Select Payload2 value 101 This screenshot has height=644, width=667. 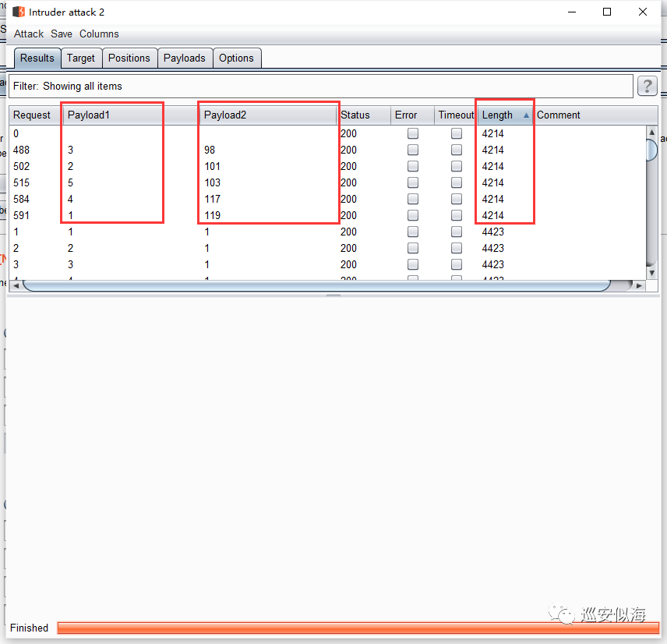coord(212,166)
